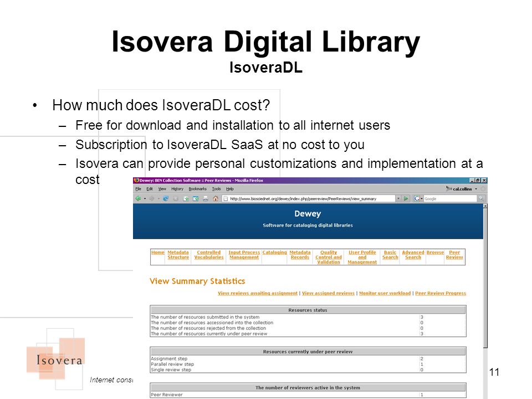532x399 pixels.
Task: Click the Google search field
Action: pyautogui.click(x=450, y=198)
